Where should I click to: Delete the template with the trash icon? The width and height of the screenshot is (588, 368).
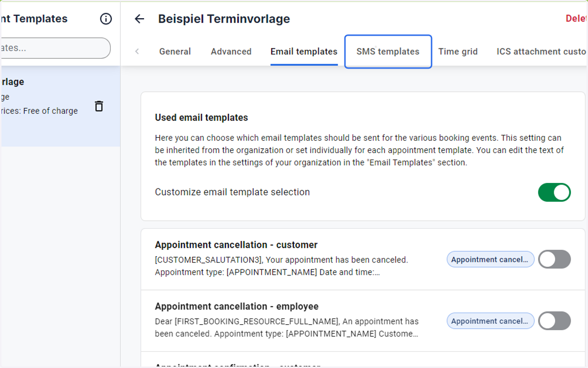(99, 106)
